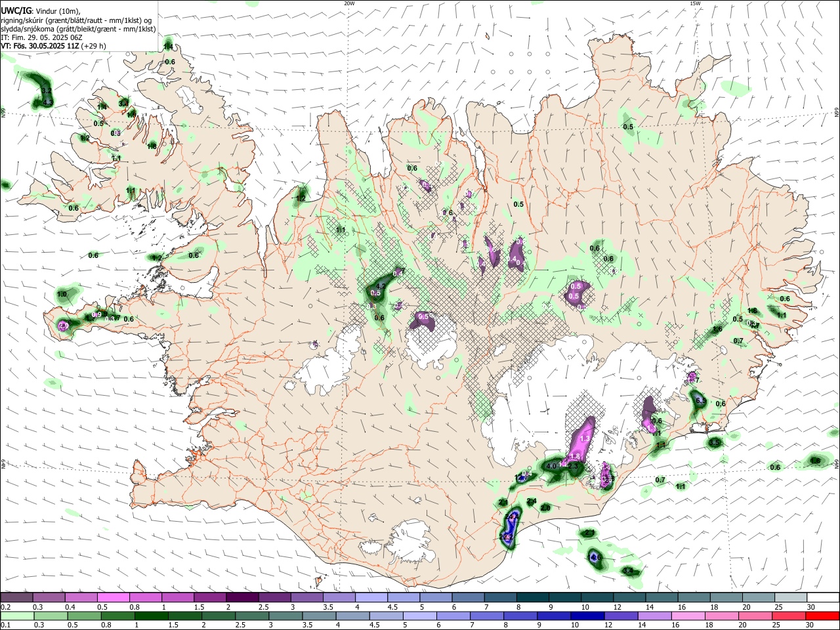Select the white 30 swatch in snow scale
Screen dimensions: 840x630
[x=823, y=598]
